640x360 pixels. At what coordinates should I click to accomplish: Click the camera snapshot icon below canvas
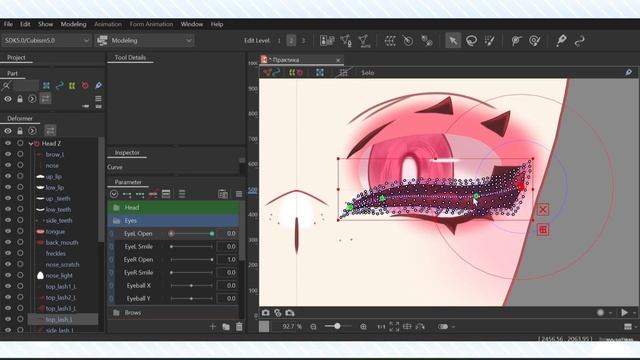pos(266,313)
